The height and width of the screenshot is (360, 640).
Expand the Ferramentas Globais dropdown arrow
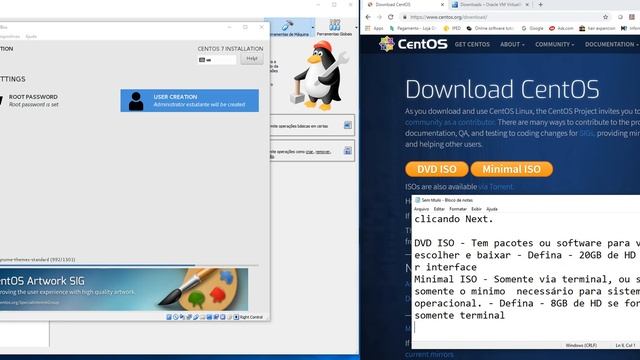point(356,28)
